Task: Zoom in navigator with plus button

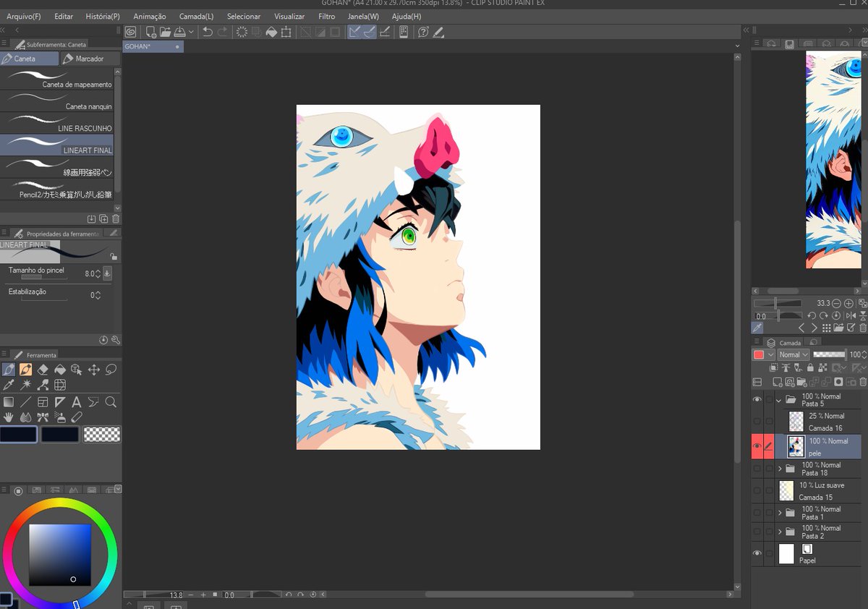Action: tap(848, 304)
